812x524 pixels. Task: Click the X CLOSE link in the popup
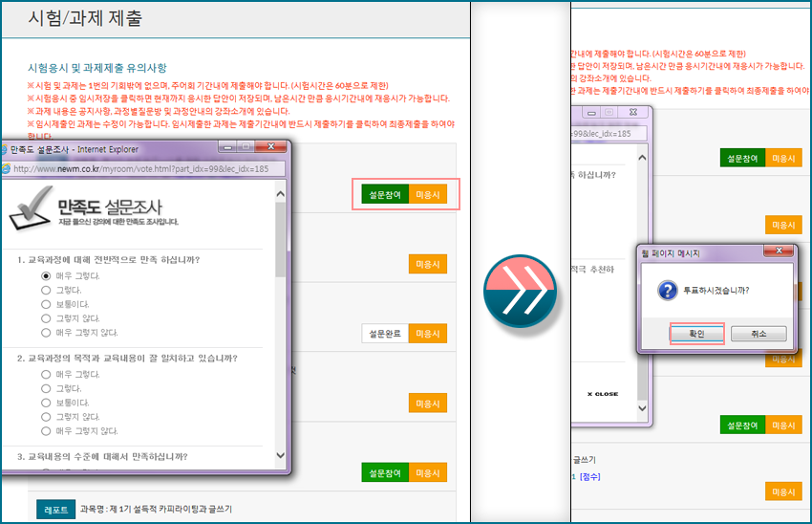602,394
